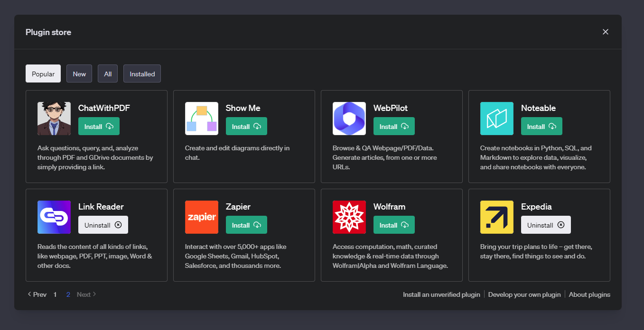This screenshot has height=330, width=644.
Task: Open Install an unverified plugin
Action: (x=441, y=294)
